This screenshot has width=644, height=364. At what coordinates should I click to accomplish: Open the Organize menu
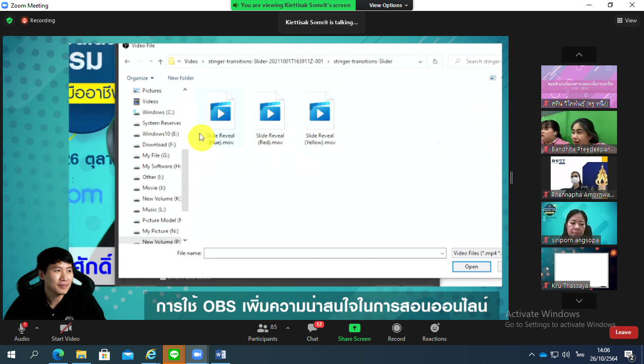tap(140, 78)
